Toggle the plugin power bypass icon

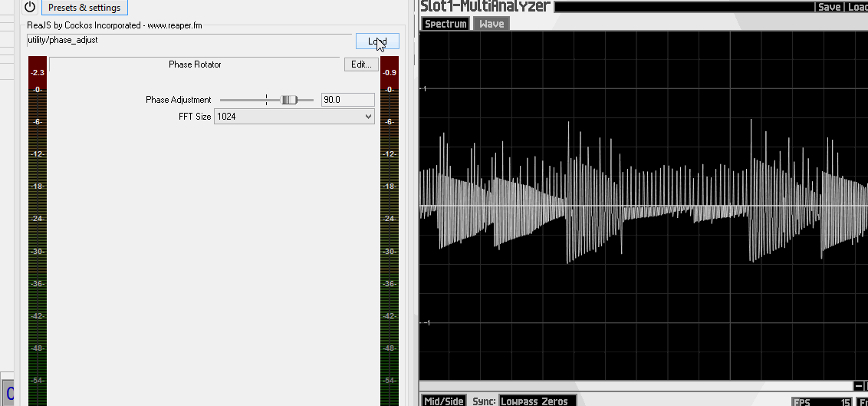point(30,7)
